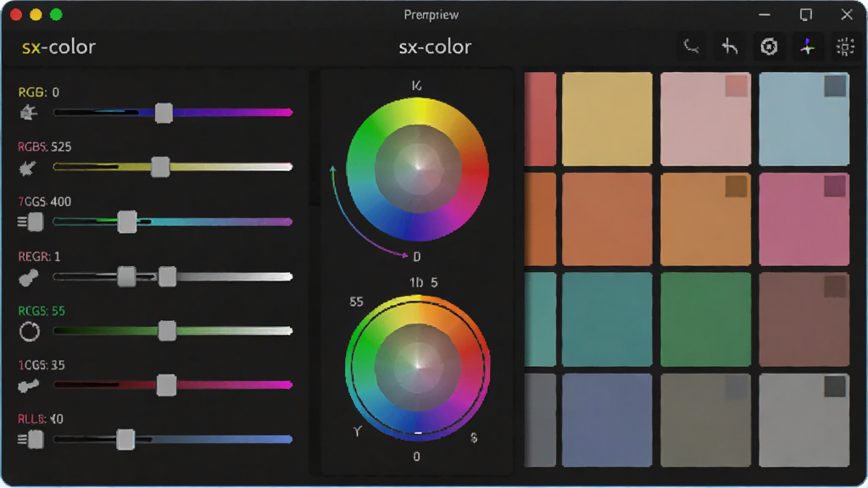Click the icon beside the 1CGS: 35 slider

click(28, 385)
